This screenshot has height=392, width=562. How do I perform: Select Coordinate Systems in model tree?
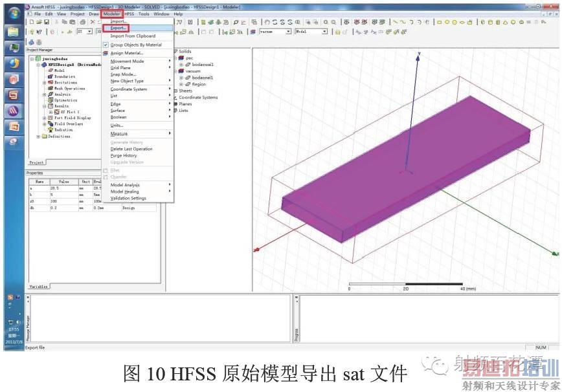198,98
